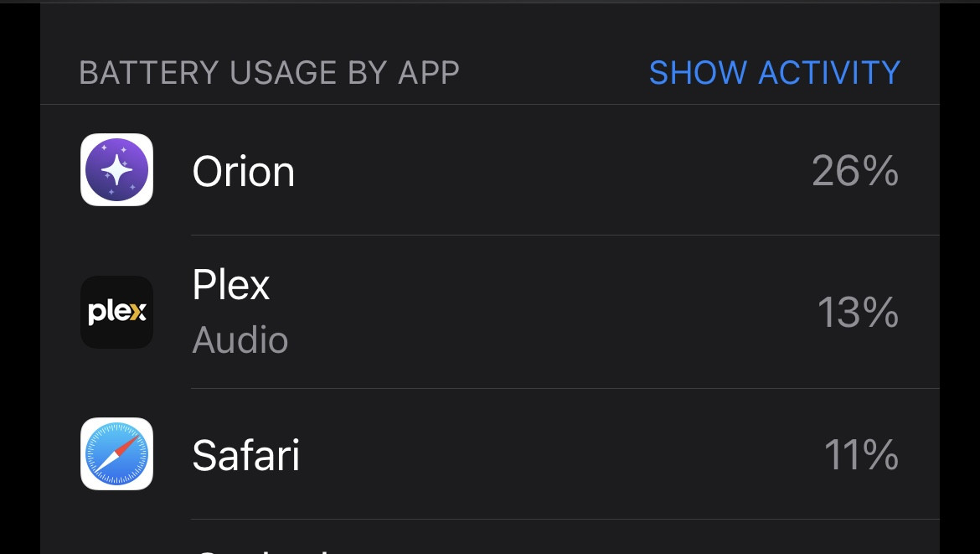Image resolution: width=980 pixels, height=554 pixels.
Task: Tap Orion's 26% battery usage value
Action: pyautogui.click(x=854, y=172)
